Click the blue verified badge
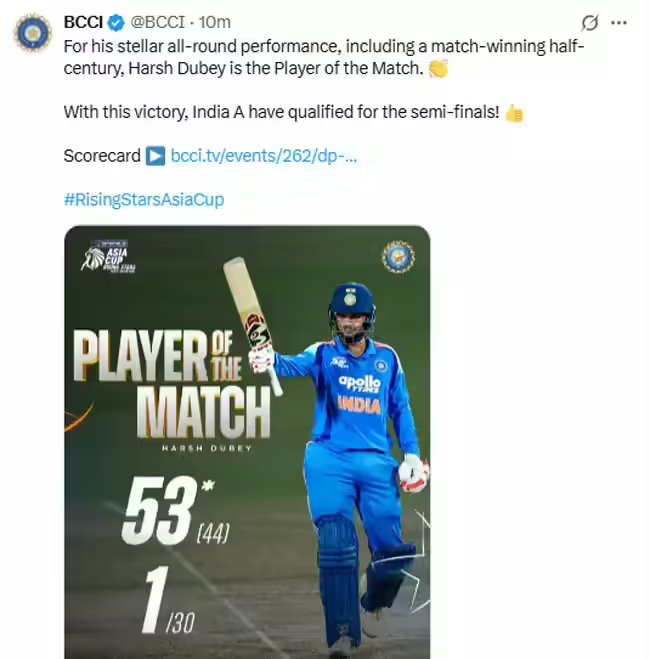This screenshot has height=659, width=650. tap(118, 23)
